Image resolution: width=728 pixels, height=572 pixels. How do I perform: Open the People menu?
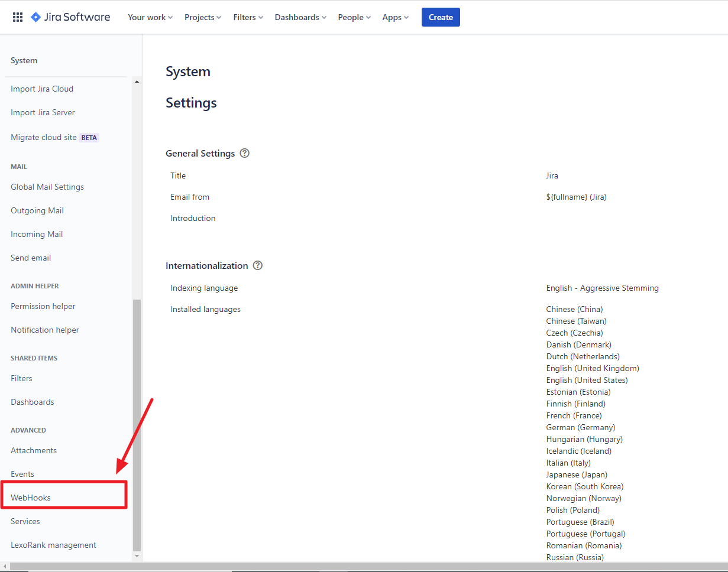354,17
